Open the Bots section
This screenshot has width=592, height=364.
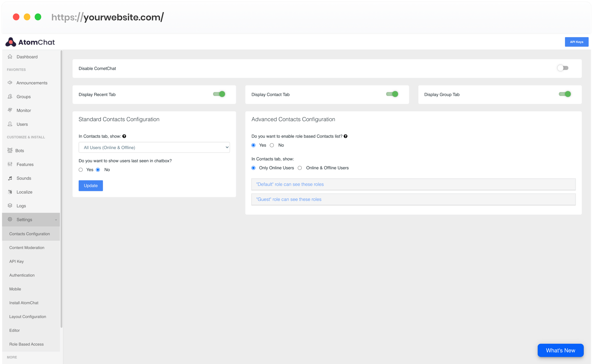coord(19,150)
